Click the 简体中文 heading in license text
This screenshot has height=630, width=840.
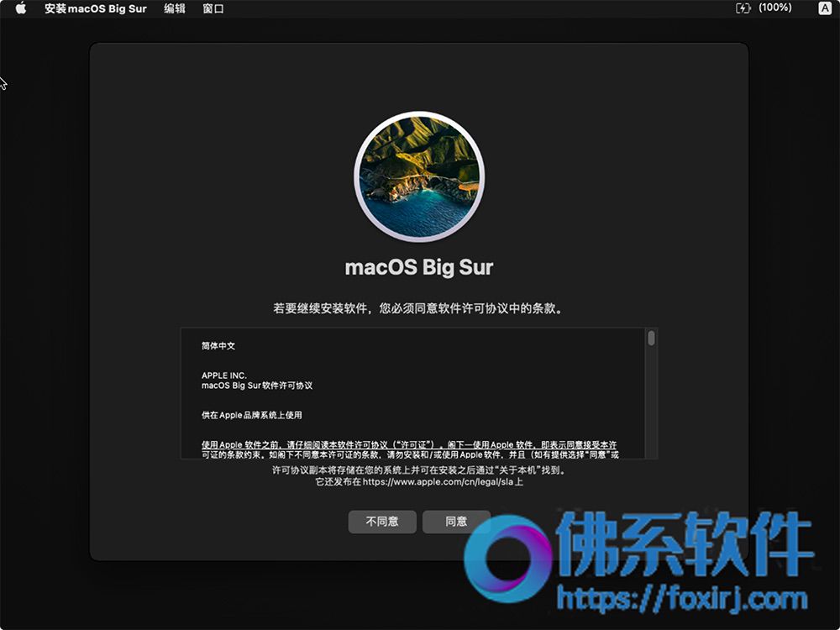tap(218, 346)
